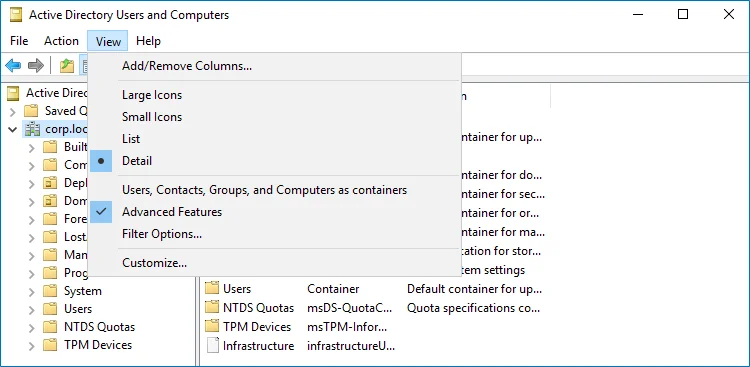This screenshot has width=750, height=367.
Task: Click the Users row name in list
Action: point(237,289)
